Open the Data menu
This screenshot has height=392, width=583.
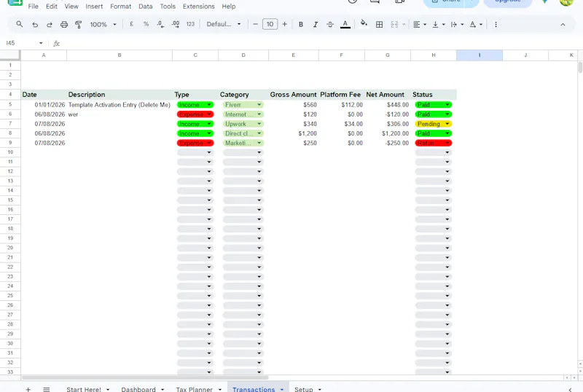pyautogui.click(x=145, y=7)
